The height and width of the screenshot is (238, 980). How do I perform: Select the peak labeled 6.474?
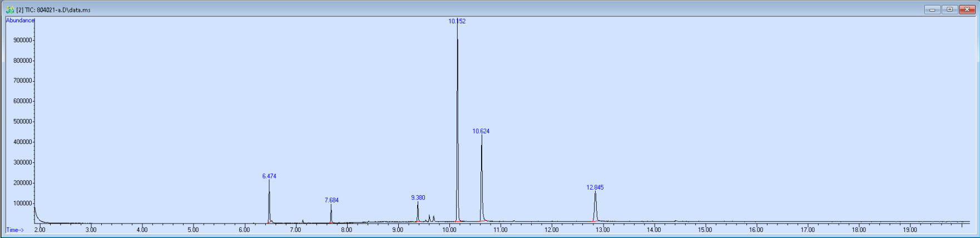click(269, 176)
